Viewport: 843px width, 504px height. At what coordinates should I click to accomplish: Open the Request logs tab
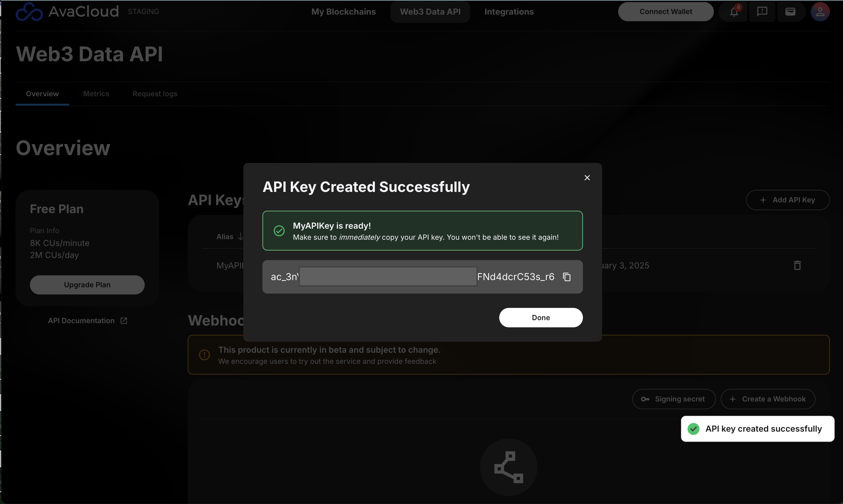(155, 94)
